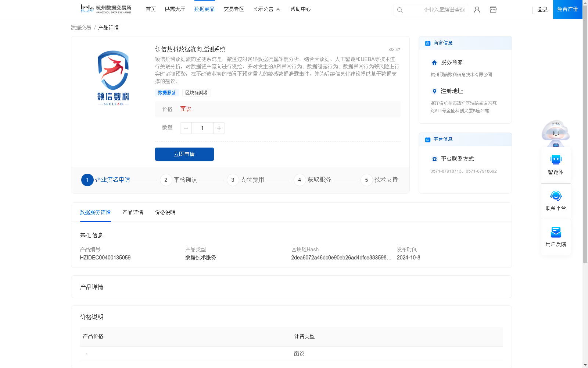The width and height of the screenshot is (588, 368).
Task: Open the floating robot assistant mascot
Action: point(556,133)
